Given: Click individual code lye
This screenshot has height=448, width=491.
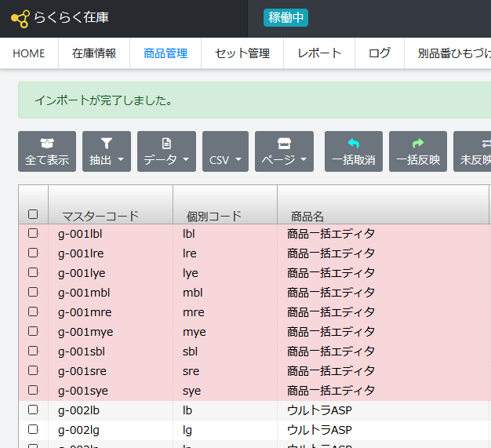Looking at the screenshot, I should 191,273.
